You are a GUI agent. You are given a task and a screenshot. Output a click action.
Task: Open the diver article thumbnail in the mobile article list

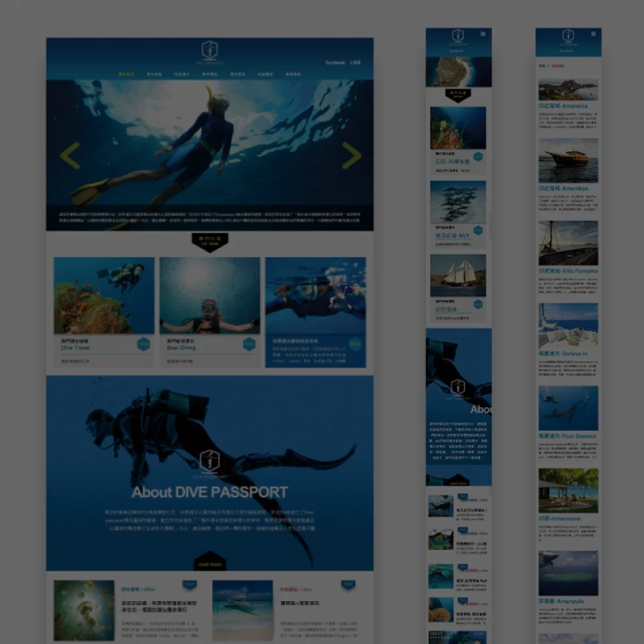tap(441, 506)
